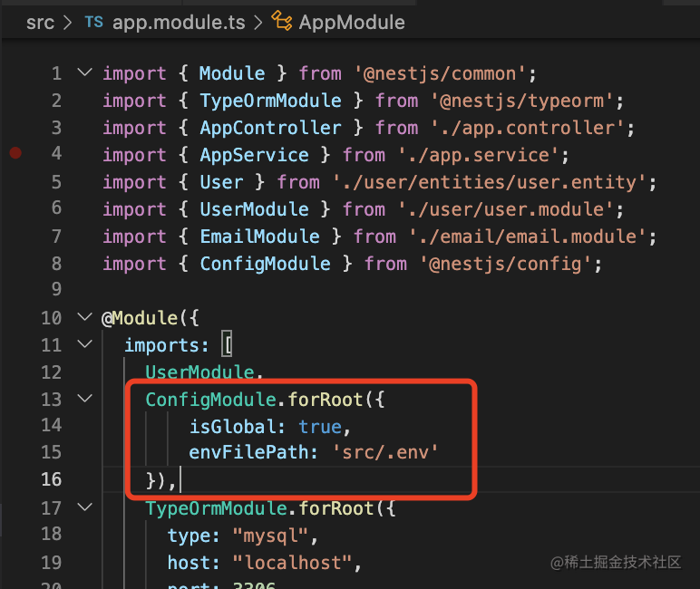Remove the red breakpoint on line 4
The image size is (700, 589).
click(x=15, y=154)
